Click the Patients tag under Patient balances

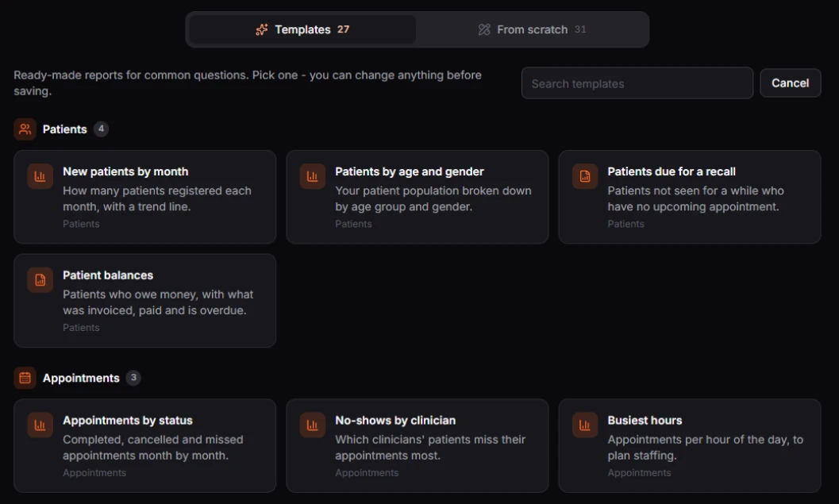tap(81, 328)
